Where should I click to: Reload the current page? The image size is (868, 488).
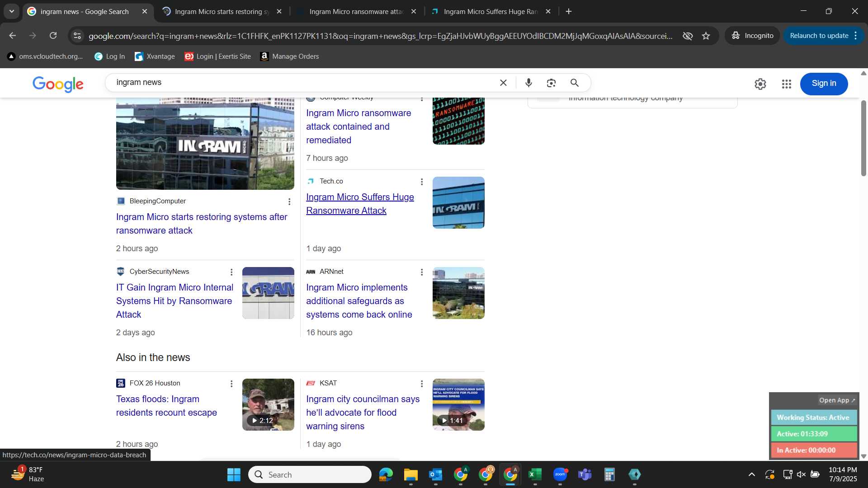tap(53, 35)
